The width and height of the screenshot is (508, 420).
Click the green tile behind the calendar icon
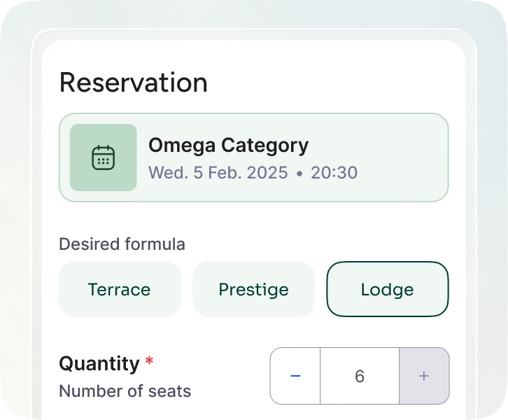tap(104, 157)
